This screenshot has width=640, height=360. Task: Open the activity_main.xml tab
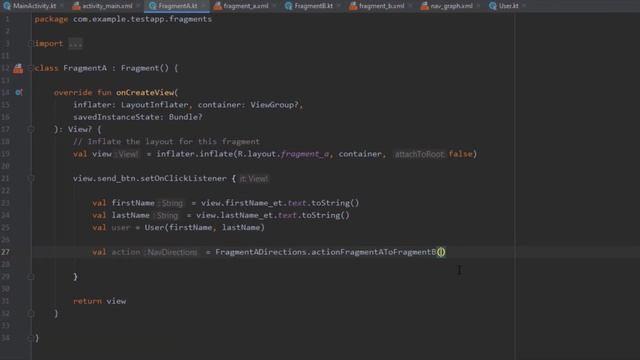pos(103,6)
